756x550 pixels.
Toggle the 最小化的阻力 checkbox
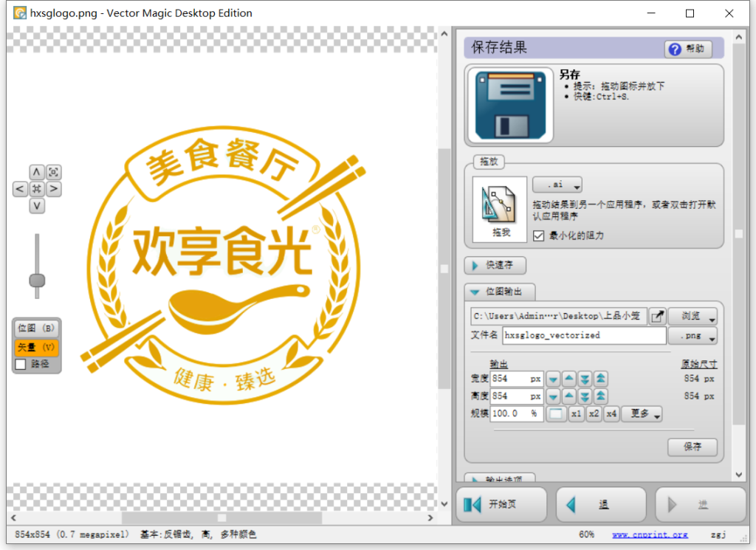pyautogui.click(x=539, y=236)
